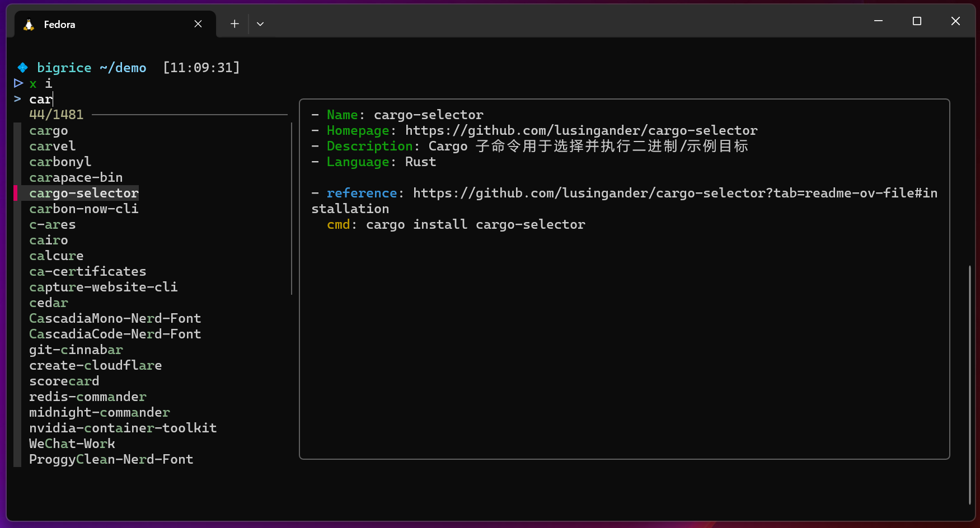Select 'calcure' in the list

tap(57, 256)
